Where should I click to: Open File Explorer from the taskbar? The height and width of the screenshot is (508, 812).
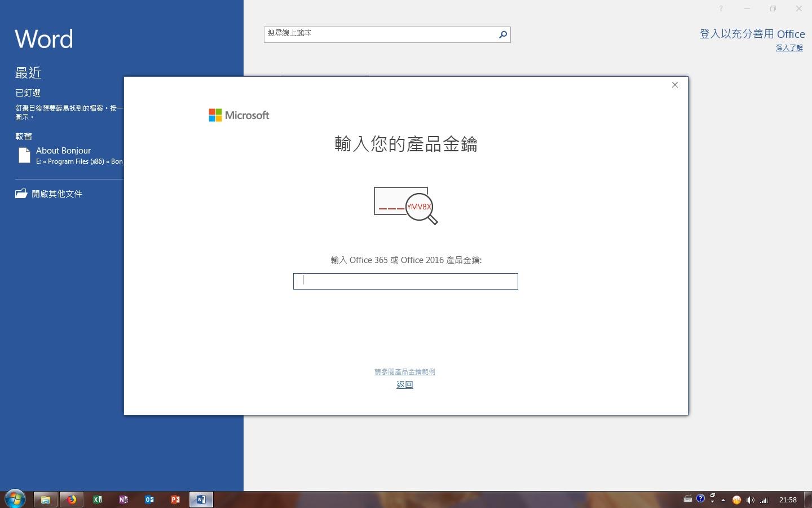tap(45, 500)
